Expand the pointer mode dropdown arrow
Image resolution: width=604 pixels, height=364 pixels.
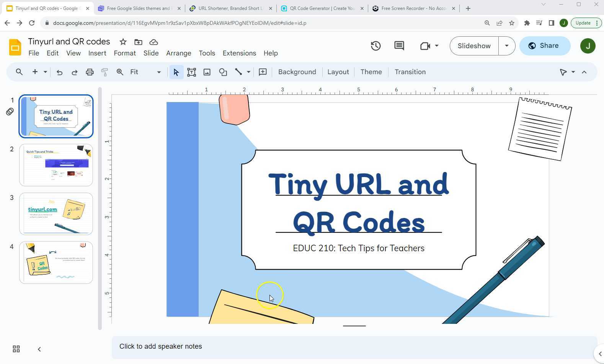click(573, 72)
